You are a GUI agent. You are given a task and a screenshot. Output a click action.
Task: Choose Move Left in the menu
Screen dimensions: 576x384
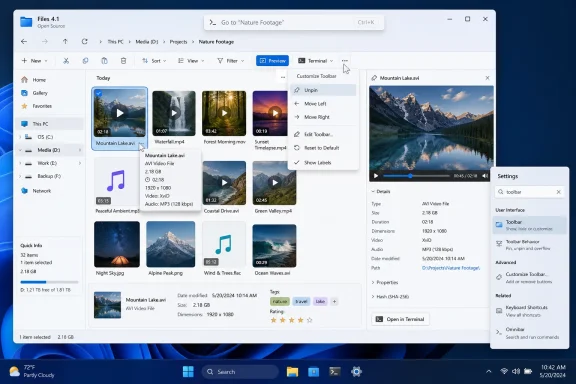323,104
